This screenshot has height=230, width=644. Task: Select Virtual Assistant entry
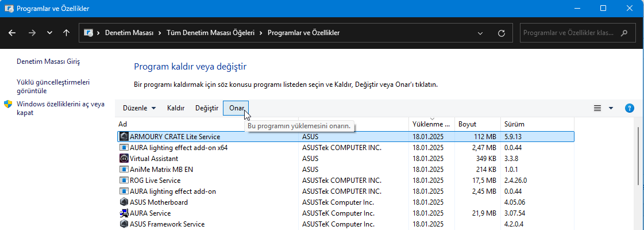[346, 159]
